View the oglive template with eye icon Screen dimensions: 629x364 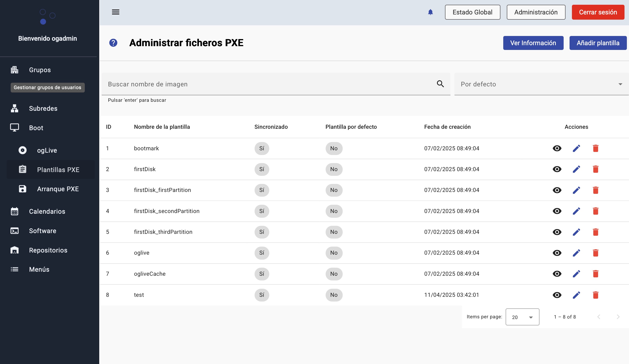pos(557,253)
